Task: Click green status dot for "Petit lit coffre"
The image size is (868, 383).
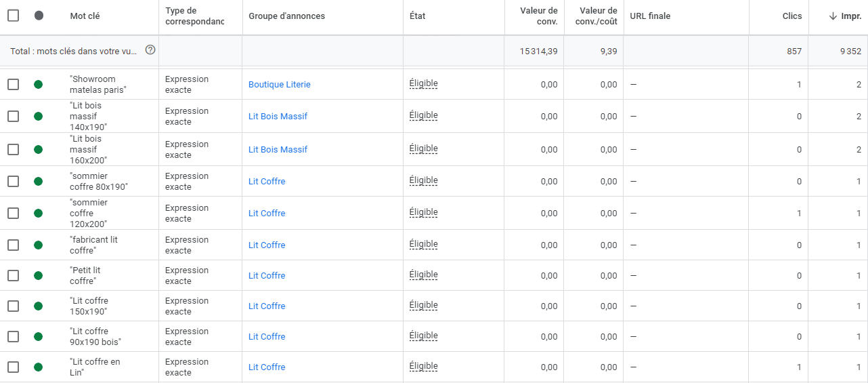Action: [38, 276]
